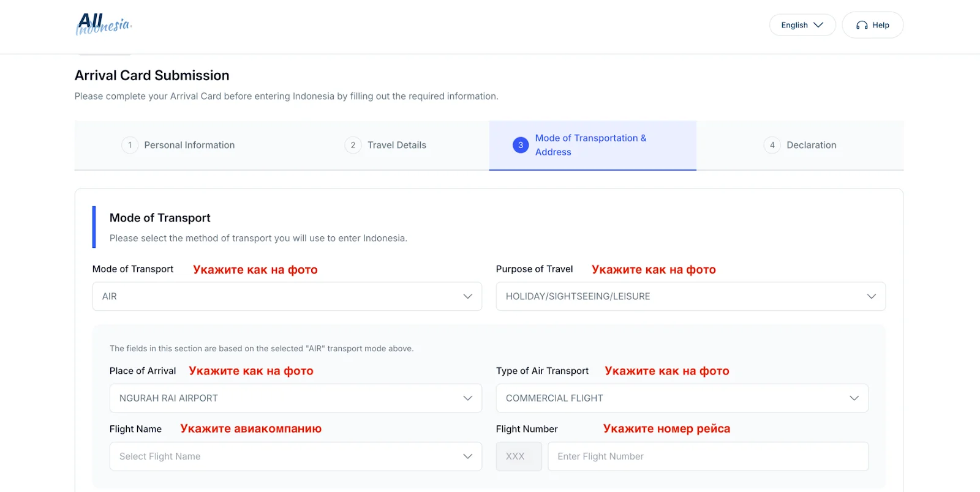Image resolution: width=980 pixels, height=492 pixels.
Task: Switch to Personal Information tab
Action: point(189,145)
